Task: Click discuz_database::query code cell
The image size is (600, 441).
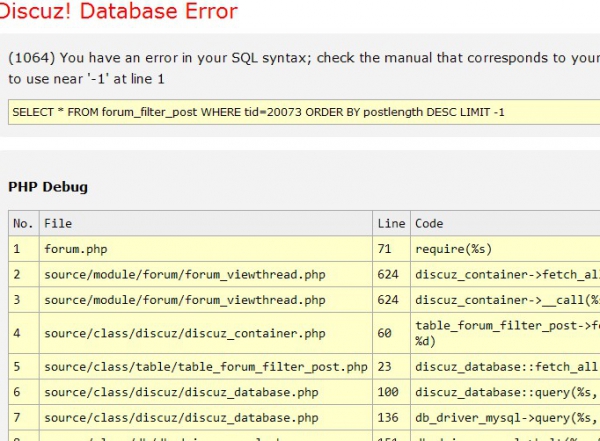Action: (x=505, y=392)
